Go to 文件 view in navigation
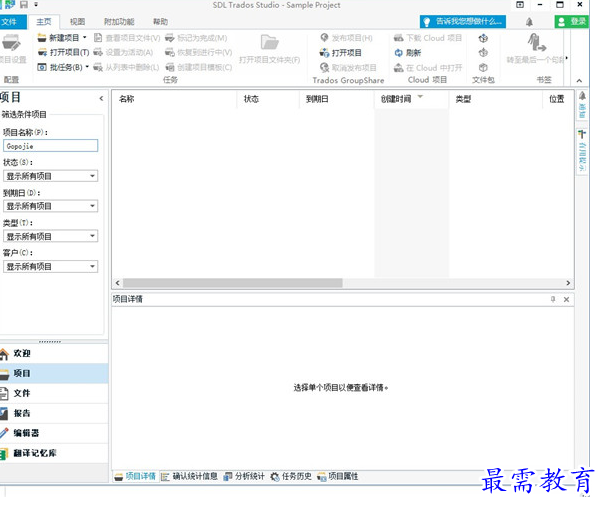603x512 pixels. (x=54, y=393)
